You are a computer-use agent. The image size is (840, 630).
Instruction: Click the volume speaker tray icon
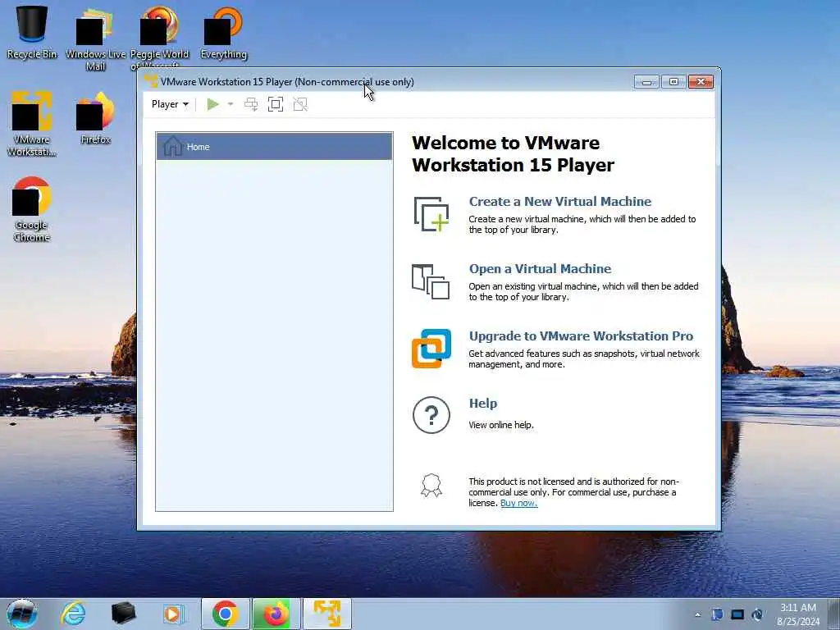757,614
